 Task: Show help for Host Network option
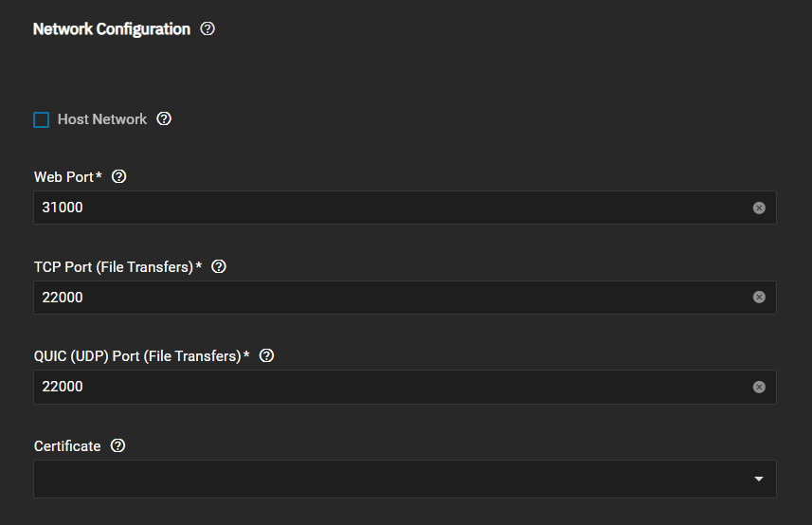[x=164, y=119]
